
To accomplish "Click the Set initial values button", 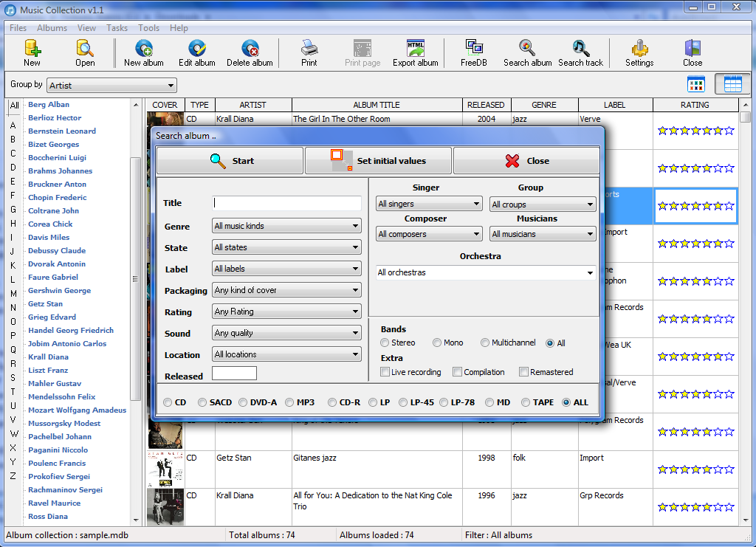I will [378, 161].
